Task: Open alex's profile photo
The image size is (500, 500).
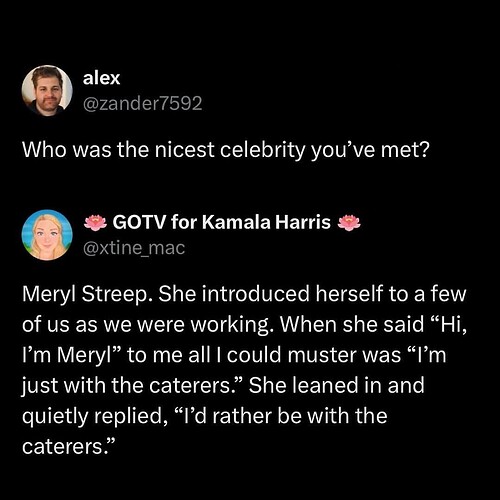Action: pyautogui.click(x=47, y=91)
